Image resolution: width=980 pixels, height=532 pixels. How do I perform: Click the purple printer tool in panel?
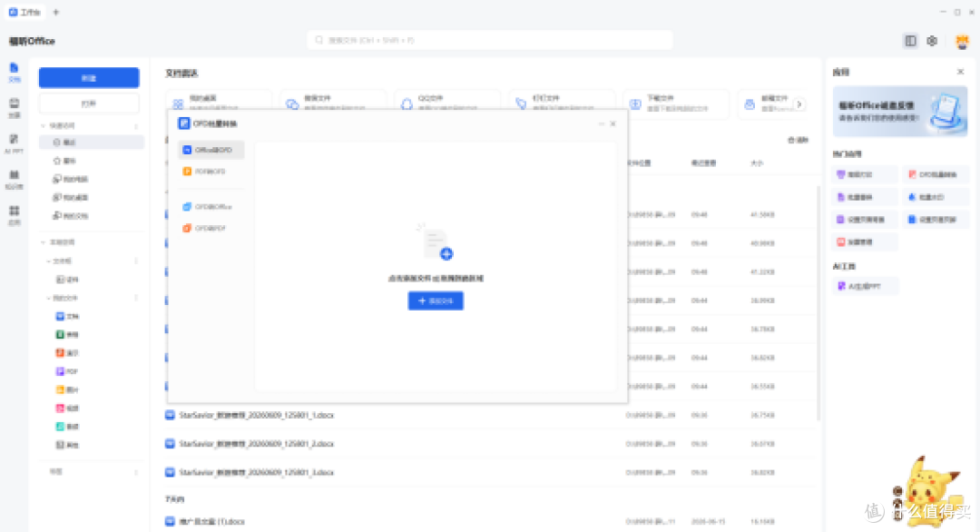click(866, 175)
